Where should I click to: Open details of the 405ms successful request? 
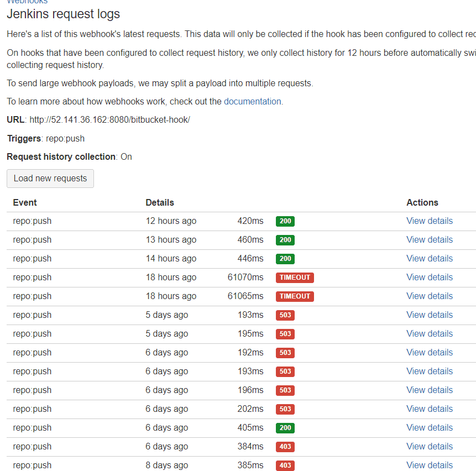click(429, 428)
